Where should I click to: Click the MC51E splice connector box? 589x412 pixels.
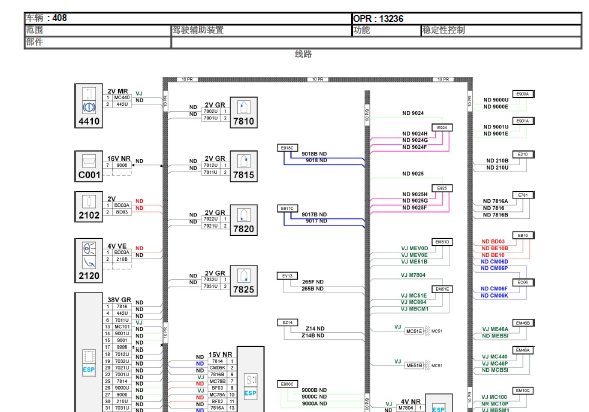pos(414,331)
